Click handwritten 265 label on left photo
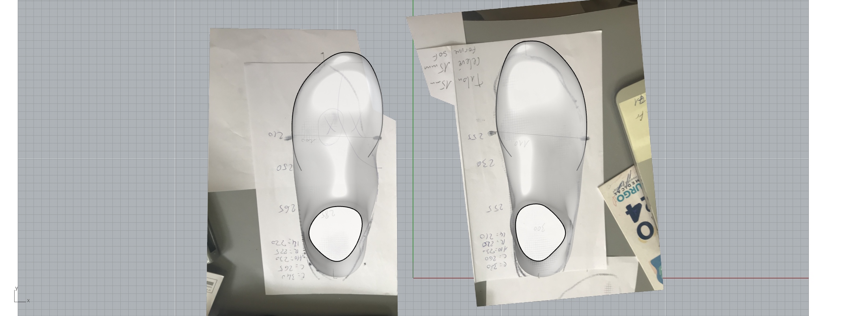Image resolution: width=868 pixels, height=316 pixels. 288,209
